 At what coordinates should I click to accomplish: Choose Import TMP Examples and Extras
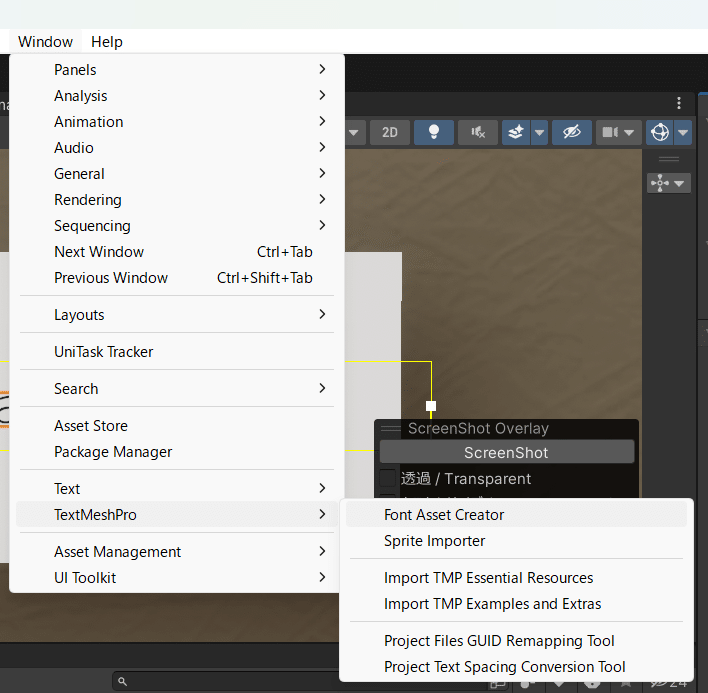(516, 604)
